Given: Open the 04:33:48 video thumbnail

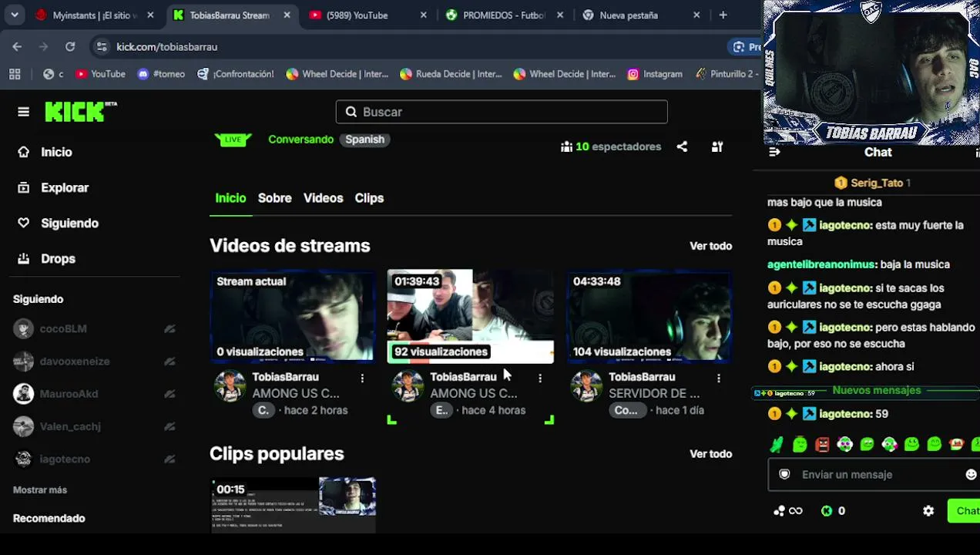Looking at the screenshot, I should pyautogui.click(x=649, y=316).
